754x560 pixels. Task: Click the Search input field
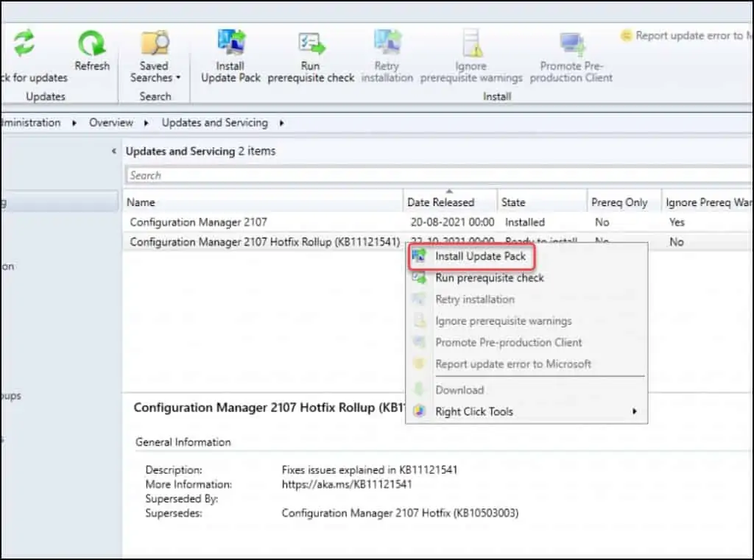click(437, 175)
